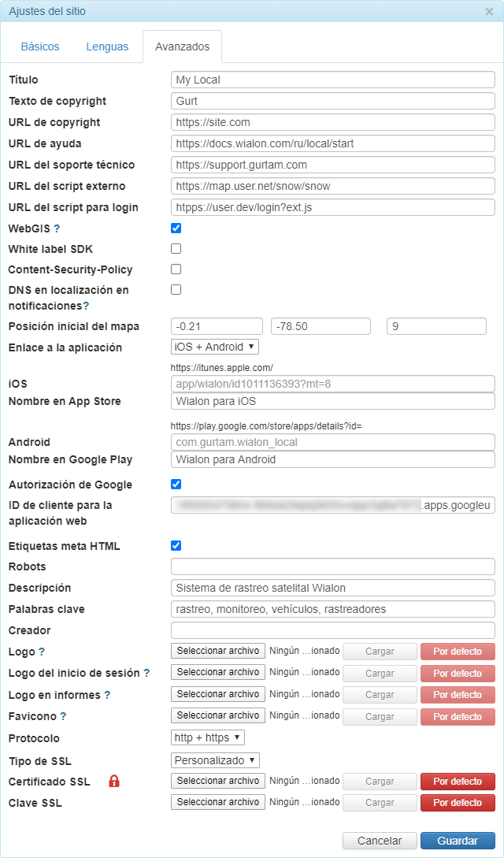Uncheck the WebGIS checkbox
504x858 pixels.
(x=176, y=228)
